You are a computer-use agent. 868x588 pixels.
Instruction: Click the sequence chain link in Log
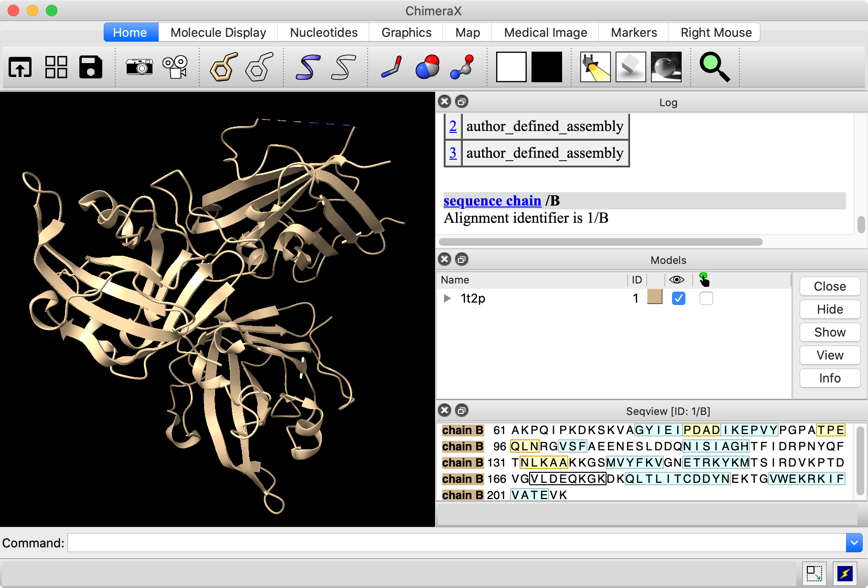pos(492,201)
